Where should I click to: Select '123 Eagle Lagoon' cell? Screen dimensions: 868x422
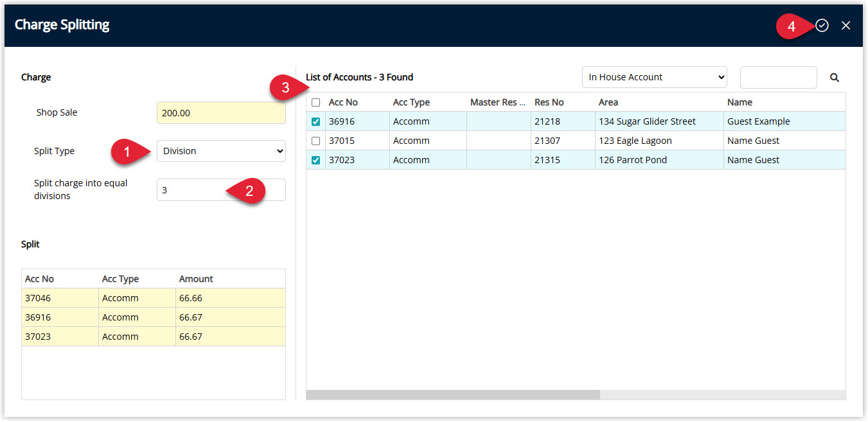click(659, 141)
